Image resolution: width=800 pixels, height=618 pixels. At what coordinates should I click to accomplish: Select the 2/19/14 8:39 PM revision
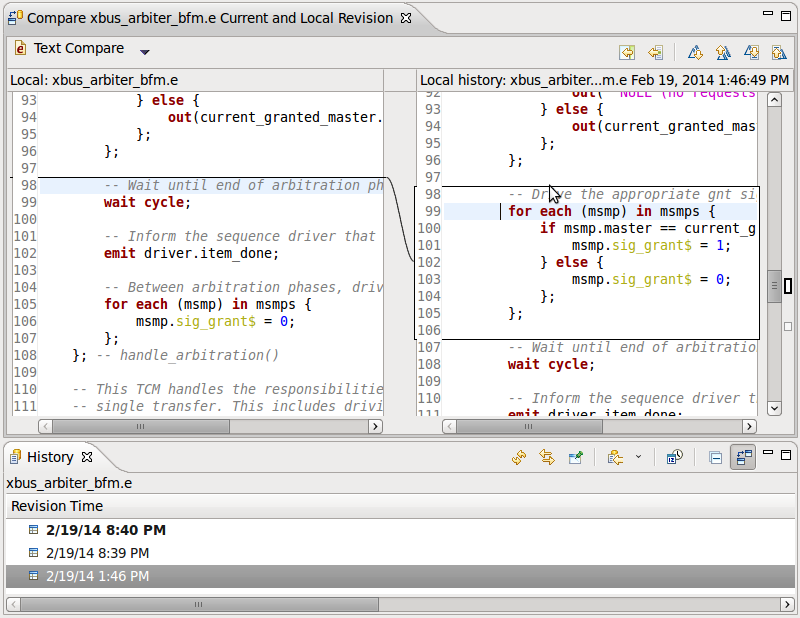click(x=97, y=553)
